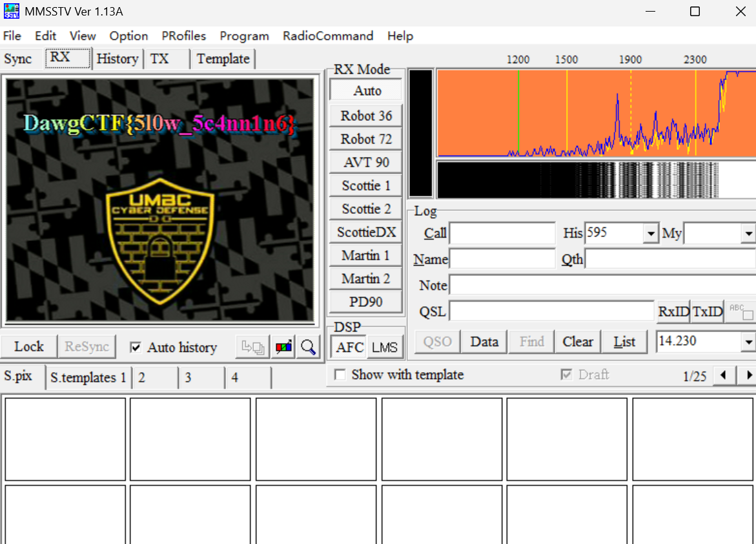Click the next page arrow near 1/25
Viewport: 756px width, 544px height.
point(748,375)
